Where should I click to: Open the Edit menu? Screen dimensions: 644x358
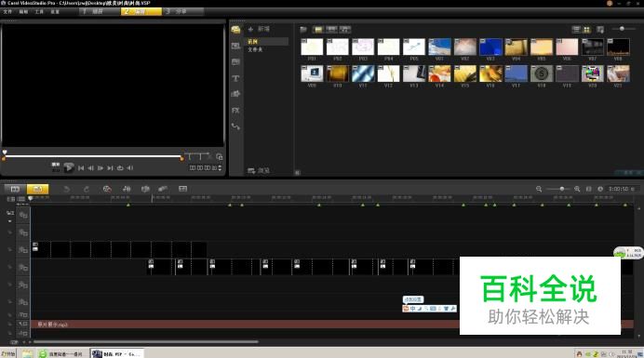coord(23,11)
